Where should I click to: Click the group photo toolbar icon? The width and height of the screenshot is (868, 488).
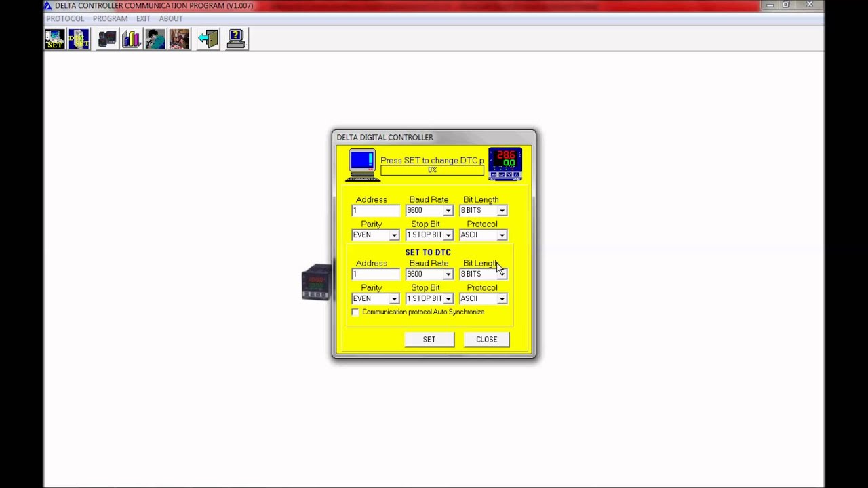click(179, 39)
